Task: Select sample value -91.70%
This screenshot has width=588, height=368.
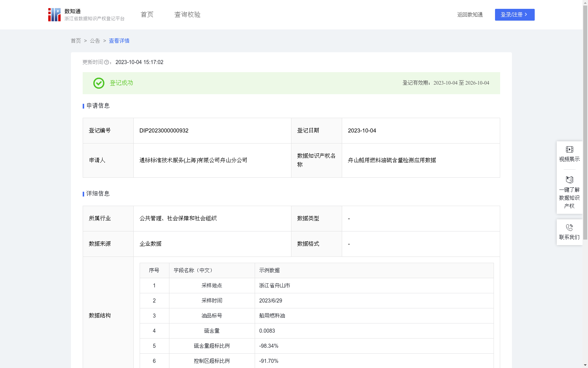Action: click(269, 361)
